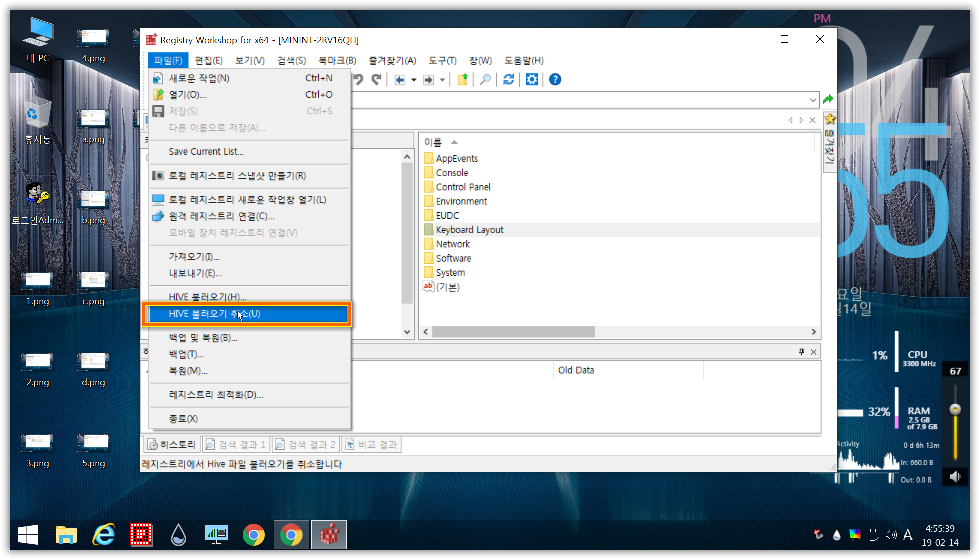Open the 편집(E) menu
The image size is (980, 560).
(x=208, y=60)
